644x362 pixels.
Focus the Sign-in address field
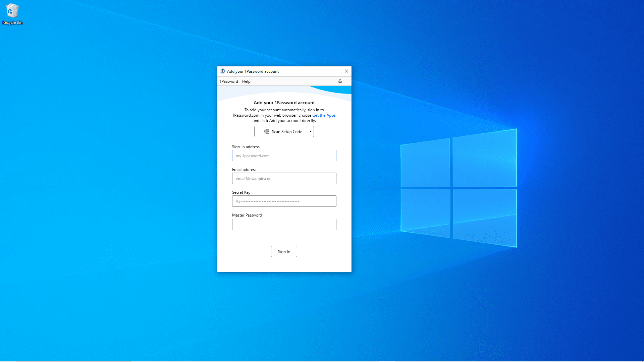pos(284,156)
